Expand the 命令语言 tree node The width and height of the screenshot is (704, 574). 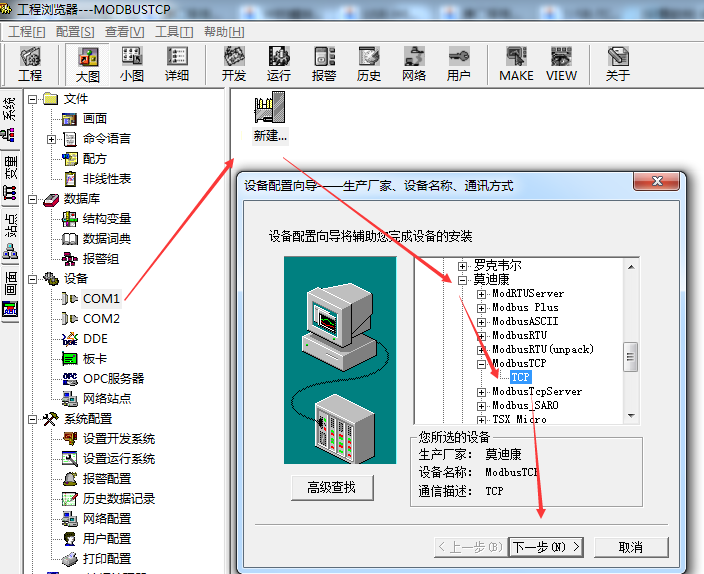pos(52,139)
